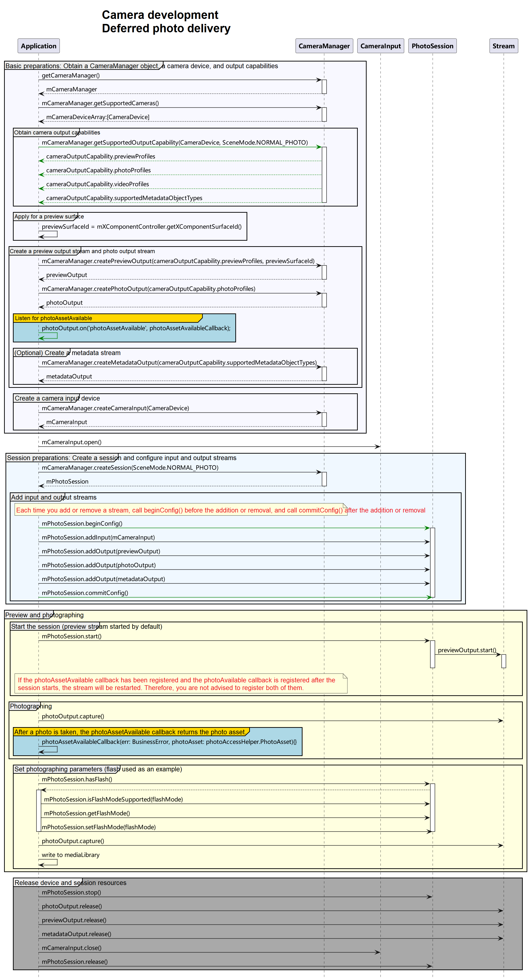Click the PhotoSession participant box
529x980 pixels.
(432, 46)
